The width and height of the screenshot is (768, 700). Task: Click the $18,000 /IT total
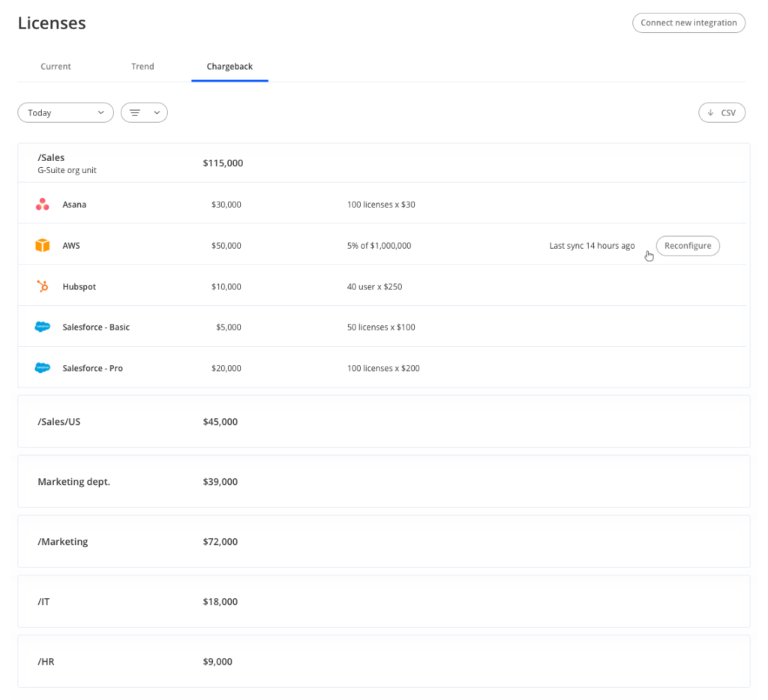220,602
